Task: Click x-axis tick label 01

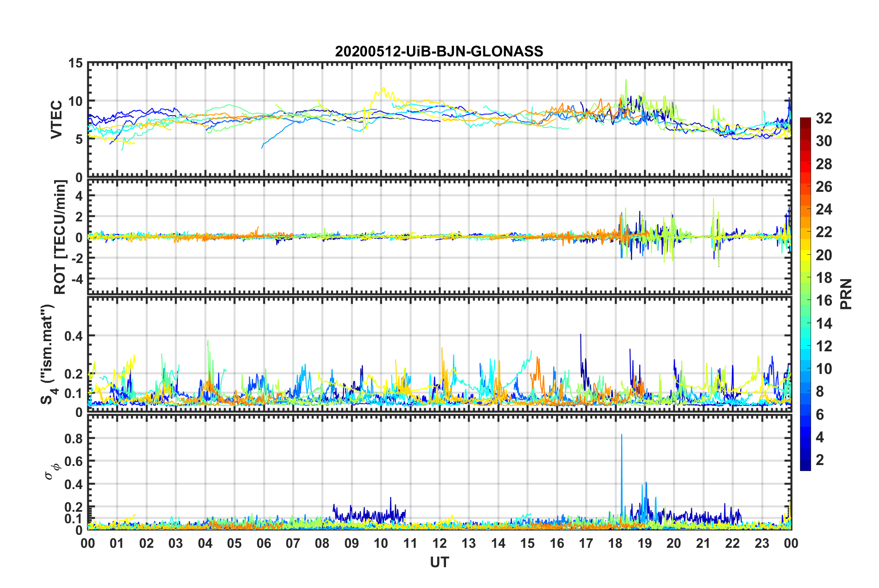Action: pos(117,543)
